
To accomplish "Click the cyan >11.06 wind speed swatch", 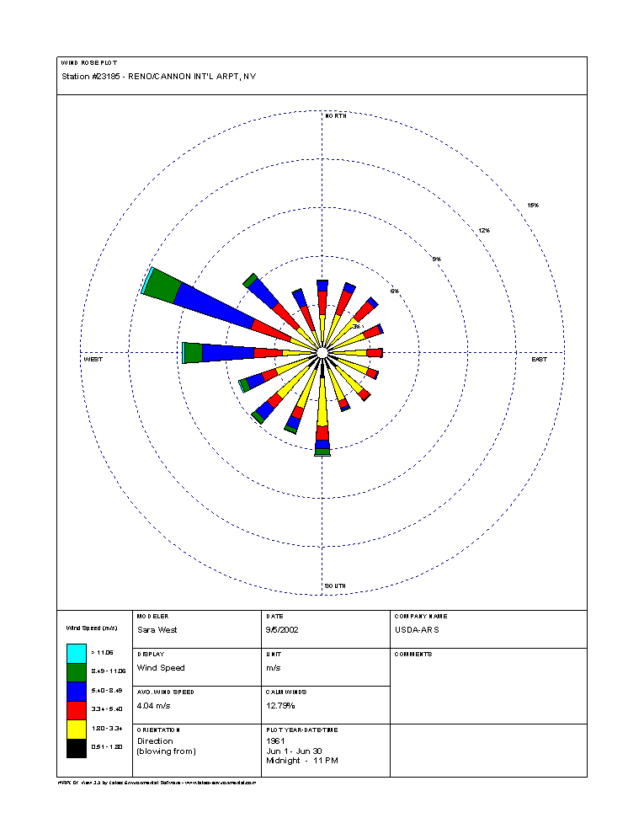I will click(77, 653).
